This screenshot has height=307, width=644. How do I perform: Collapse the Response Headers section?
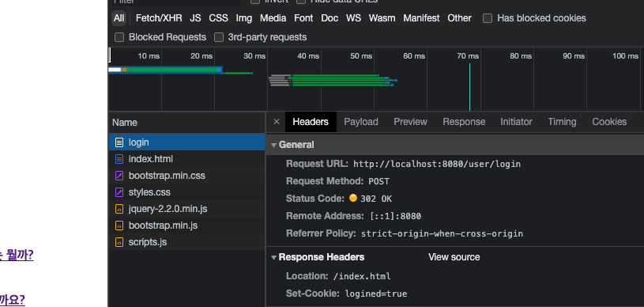click(x=274, y=258)
